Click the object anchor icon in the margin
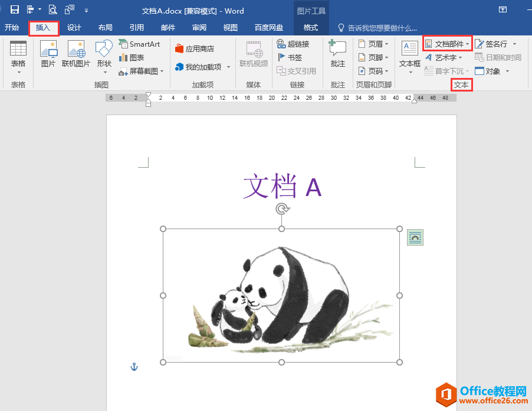Viewport: 532px width, 411px height. (134, 367)
